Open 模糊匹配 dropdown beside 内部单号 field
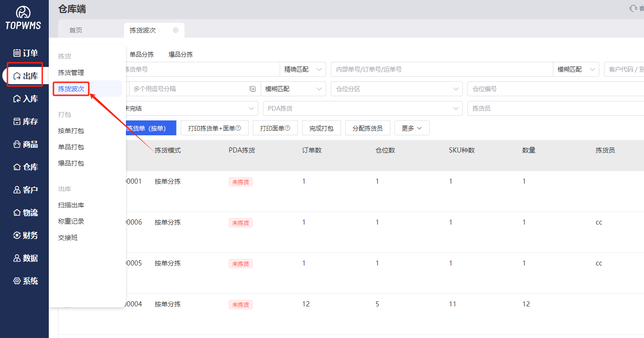Viewport: 644px width, 338px height. (576, 69)
